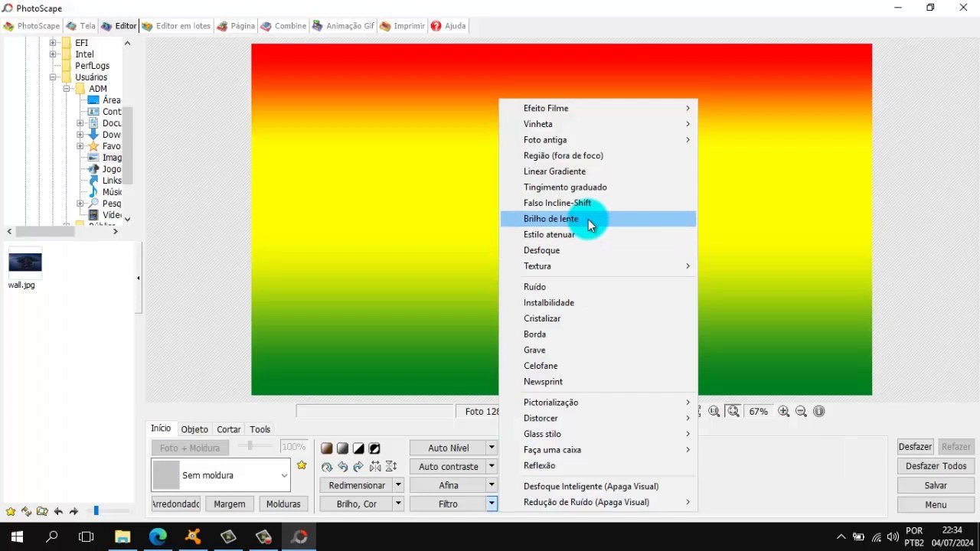Flip the image horizontally
Image resolution: width=980 pixels, height=551 pixels.
[x=375, y=467]
